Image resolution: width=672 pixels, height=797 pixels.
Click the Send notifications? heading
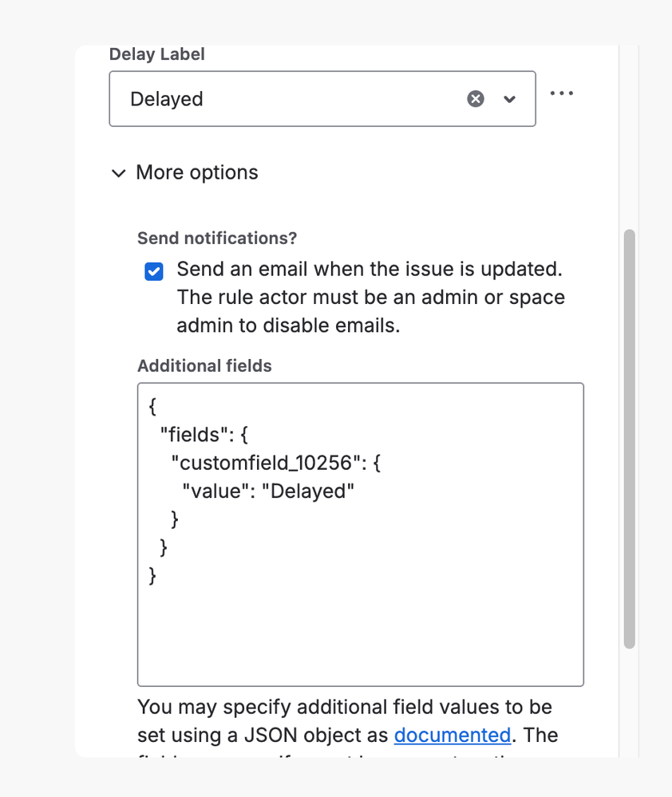[x=216, y=239]
